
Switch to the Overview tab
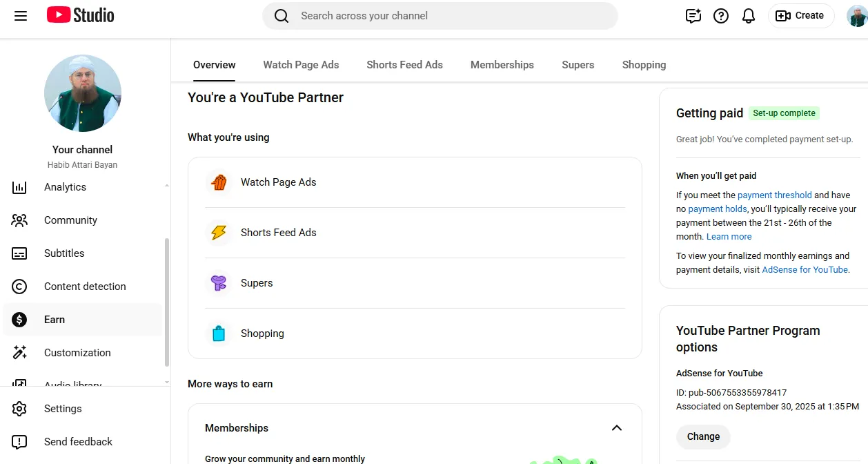(x=215, y=65)
